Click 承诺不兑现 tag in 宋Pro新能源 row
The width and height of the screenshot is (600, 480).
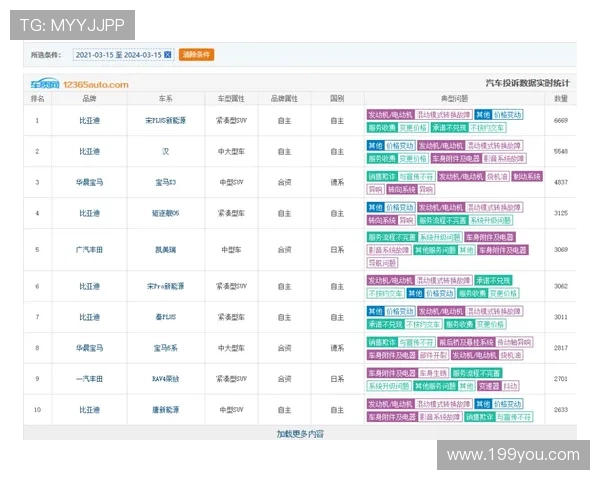(492, 281)
